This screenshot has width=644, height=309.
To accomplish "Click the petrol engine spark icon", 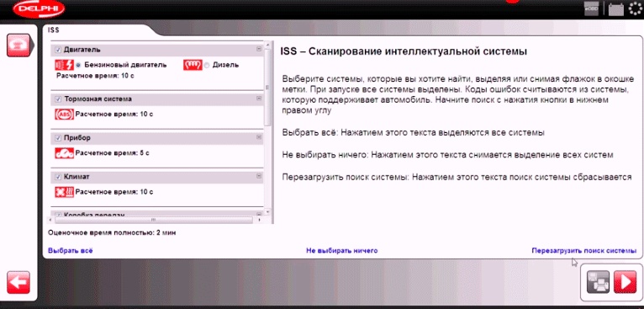I will [64, 65].
